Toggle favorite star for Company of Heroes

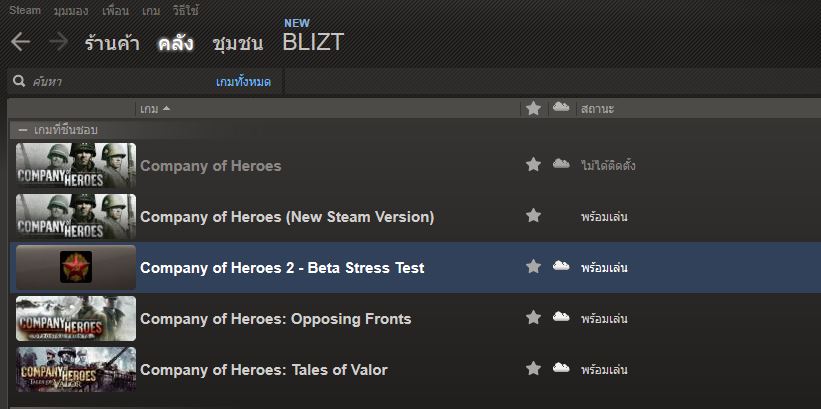pyautogui.click(x=534, y=165)
